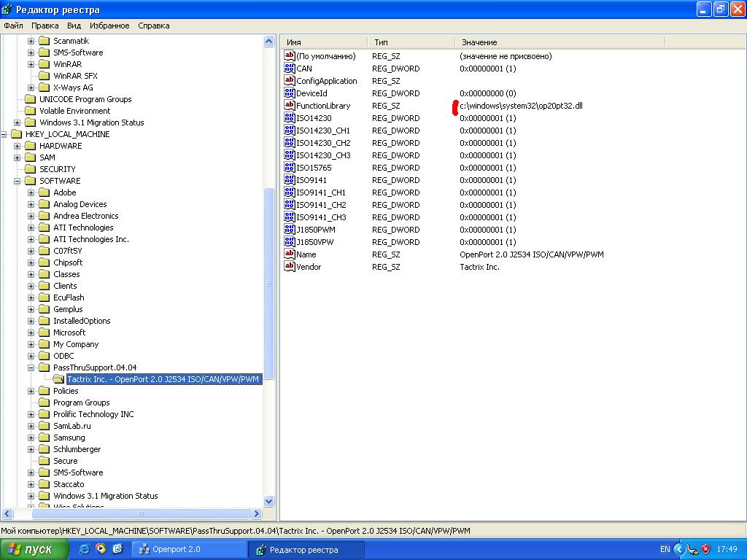Click the SECURITY folder icon
Screen dimensions: 747x560
pyautogui.click(x=31, y=169)
